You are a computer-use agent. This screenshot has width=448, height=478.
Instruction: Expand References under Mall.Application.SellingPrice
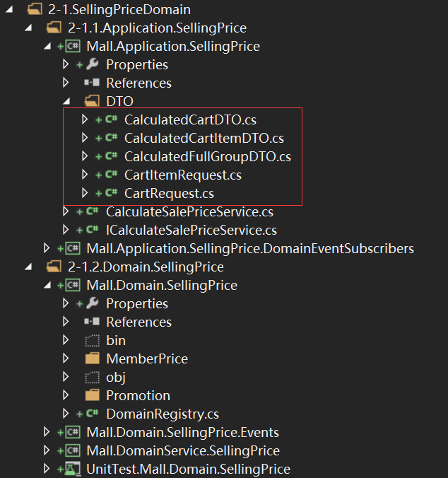66,83
